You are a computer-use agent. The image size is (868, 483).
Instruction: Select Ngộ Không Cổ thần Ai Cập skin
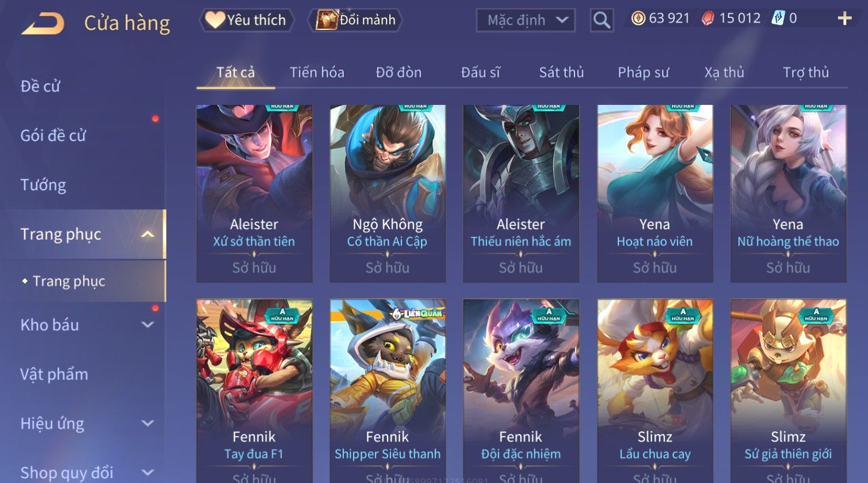[388, 194]
